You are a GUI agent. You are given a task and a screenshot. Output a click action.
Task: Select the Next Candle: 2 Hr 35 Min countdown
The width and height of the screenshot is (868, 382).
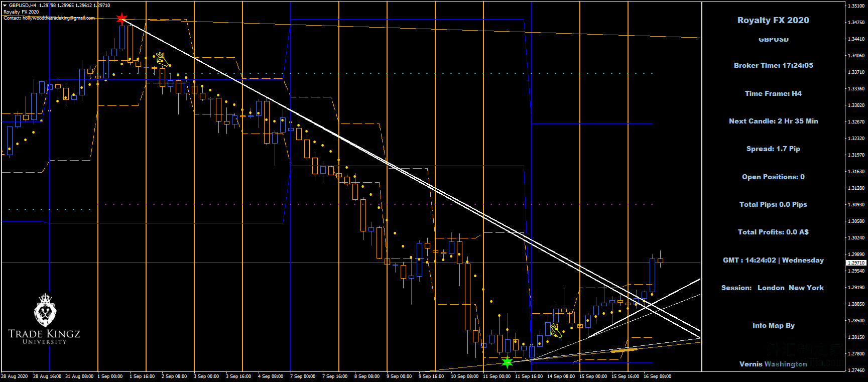pos(773,121)
